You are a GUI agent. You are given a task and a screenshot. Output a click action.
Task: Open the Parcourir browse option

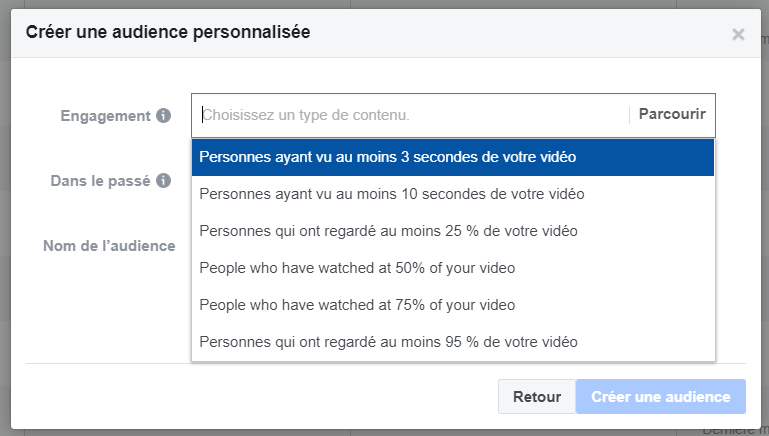click(x=672, y=114)
